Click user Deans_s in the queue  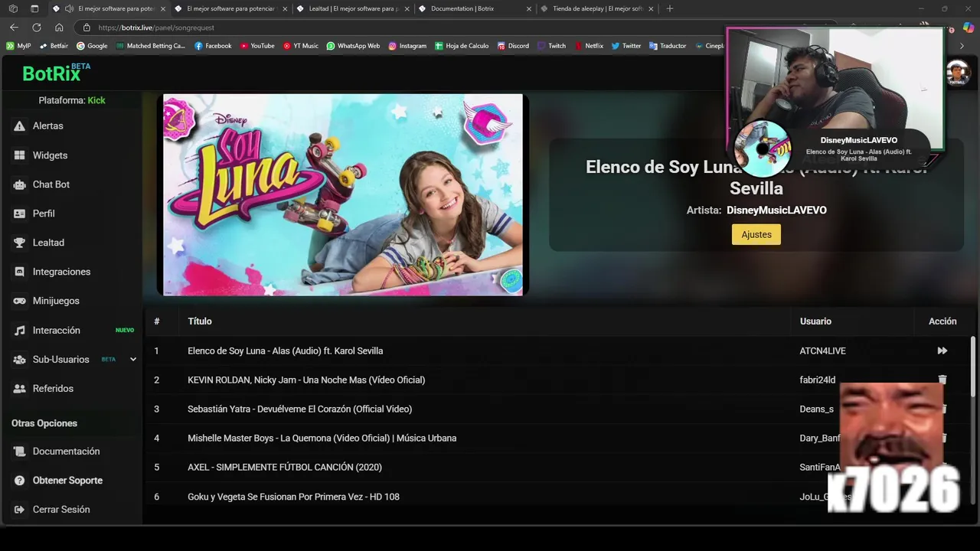[816, 409]
